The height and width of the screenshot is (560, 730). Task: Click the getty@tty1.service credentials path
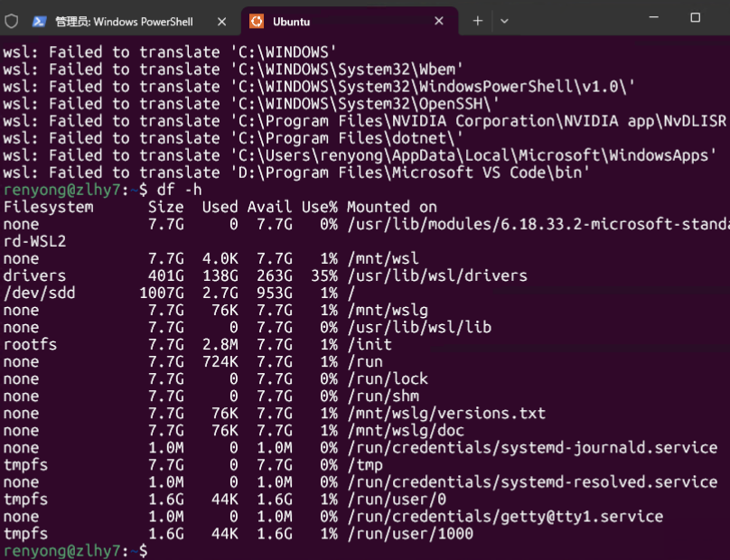505,518
